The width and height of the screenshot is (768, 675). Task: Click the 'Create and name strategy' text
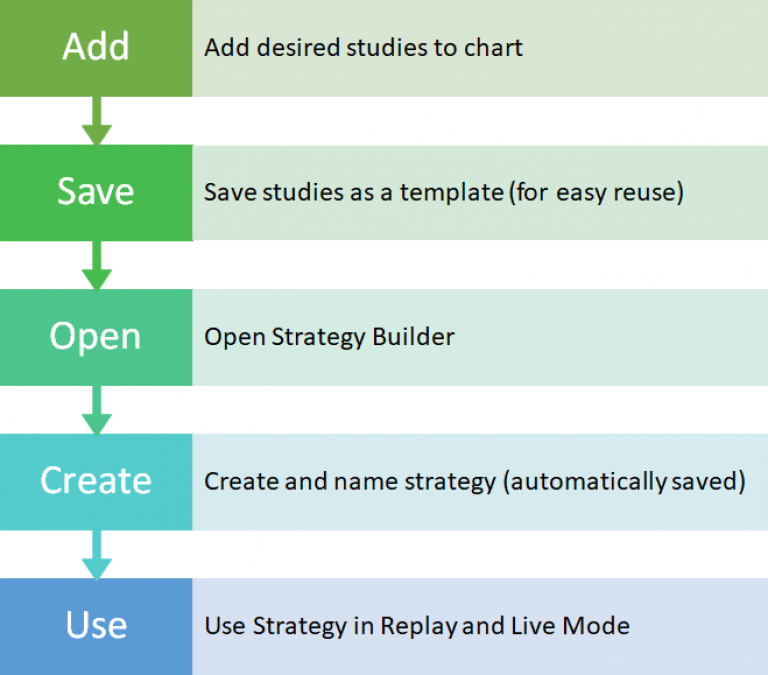350,482
